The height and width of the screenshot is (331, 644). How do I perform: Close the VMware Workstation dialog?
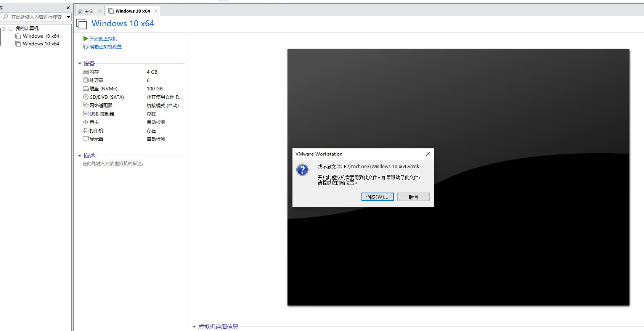point(428,154)
